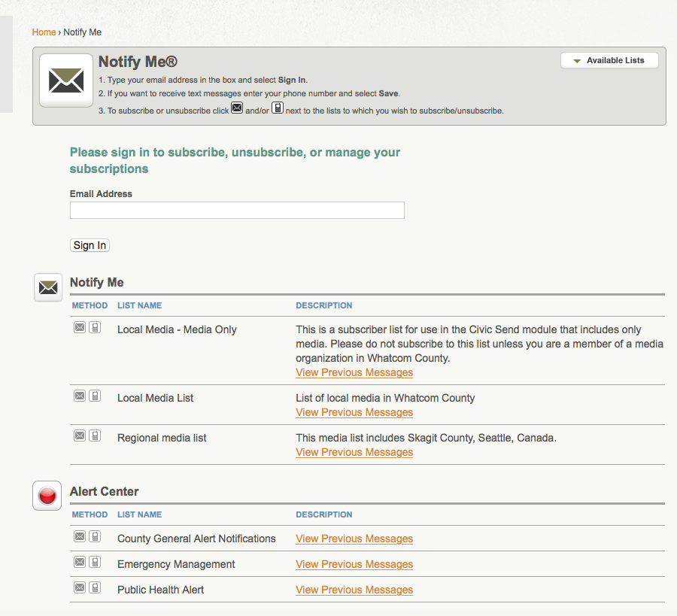Click phone icon for Emergency Management
This screenshot has width=677, height=616.
click(x=95, y=562)
